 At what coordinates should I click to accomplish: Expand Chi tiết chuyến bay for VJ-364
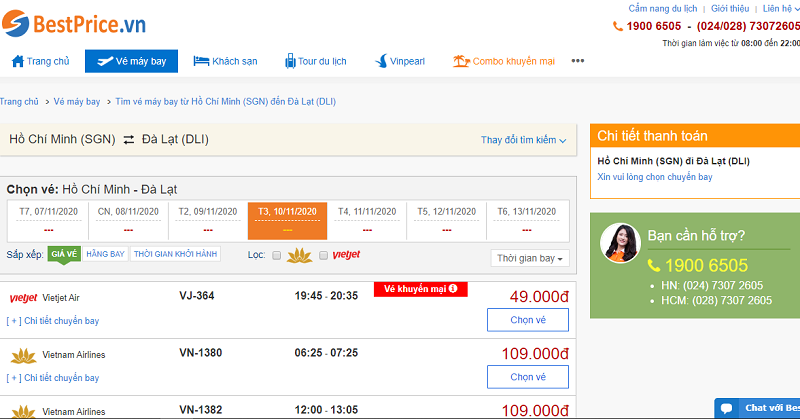[53, 321]
